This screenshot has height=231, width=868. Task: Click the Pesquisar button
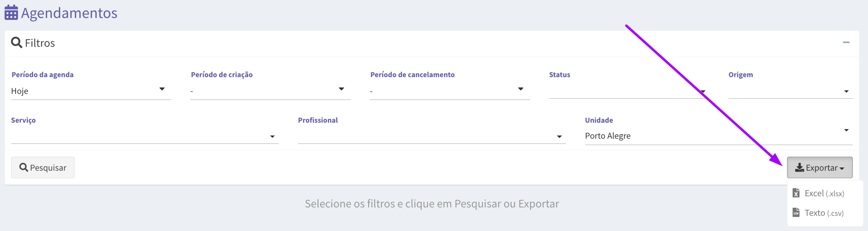[43, 167]
